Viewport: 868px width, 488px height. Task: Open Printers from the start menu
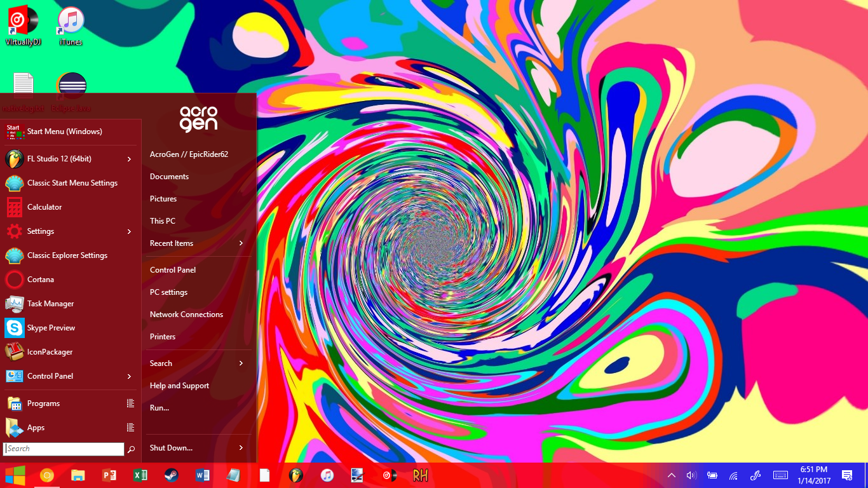(197, 337)
